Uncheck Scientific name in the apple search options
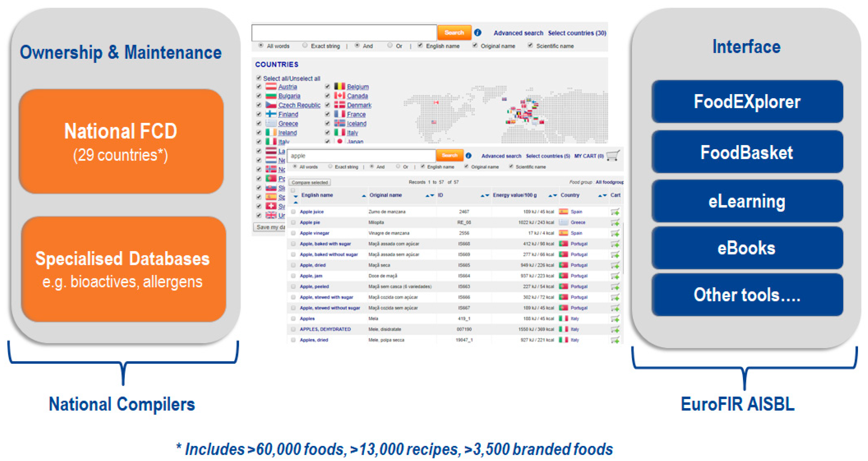868x461 pixels. (511, 166)
